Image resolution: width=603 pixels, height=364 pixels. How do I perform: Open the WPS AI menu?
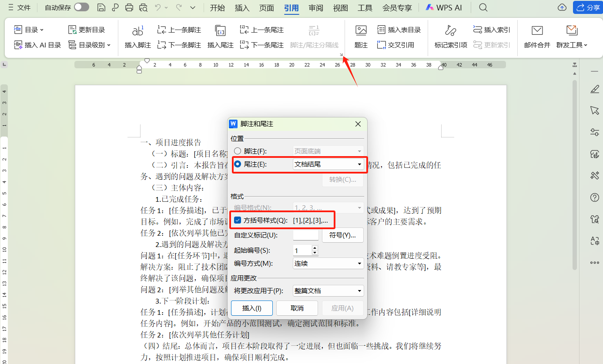point(444,7)
